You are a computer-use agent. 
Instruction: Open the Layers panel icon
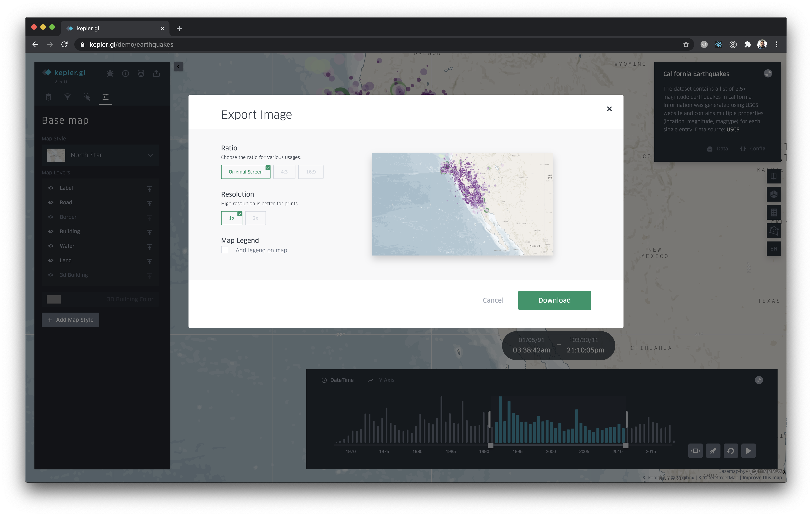coord(48,97)
